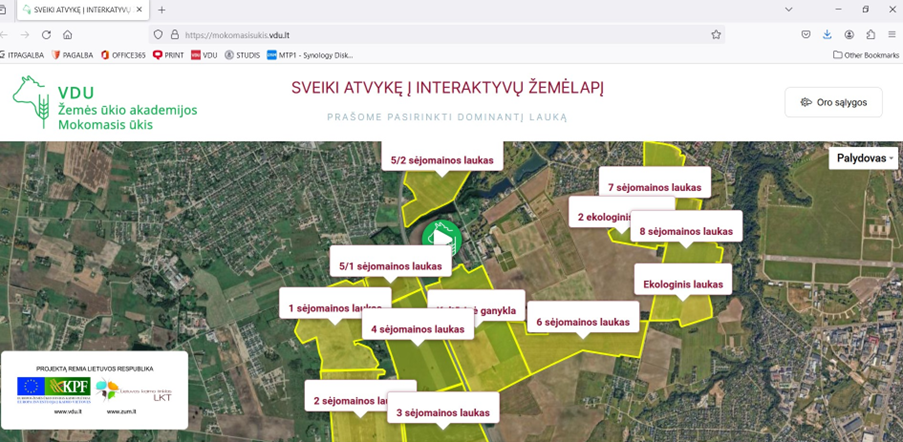The image size is (903, 442).
Task: Select the Ekologinis laukas field label
Action: 682,283
